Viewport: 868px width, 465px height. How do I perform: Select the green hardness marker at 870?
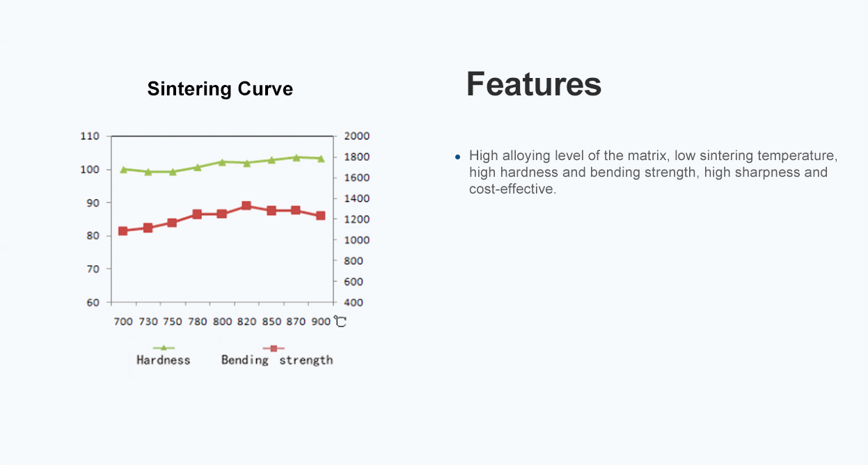(x=296, y=157)
